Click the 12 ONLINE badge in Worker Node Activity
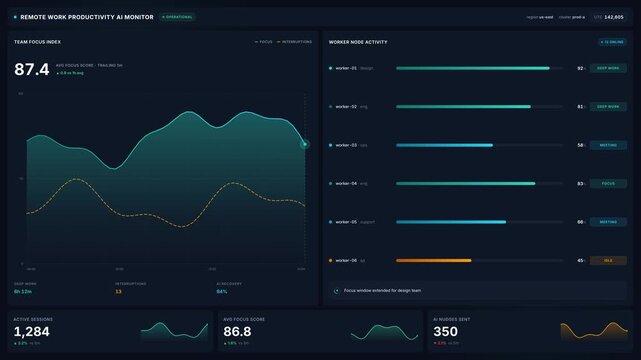Viewport: 641px width, 360px height. tap(612, 42)
